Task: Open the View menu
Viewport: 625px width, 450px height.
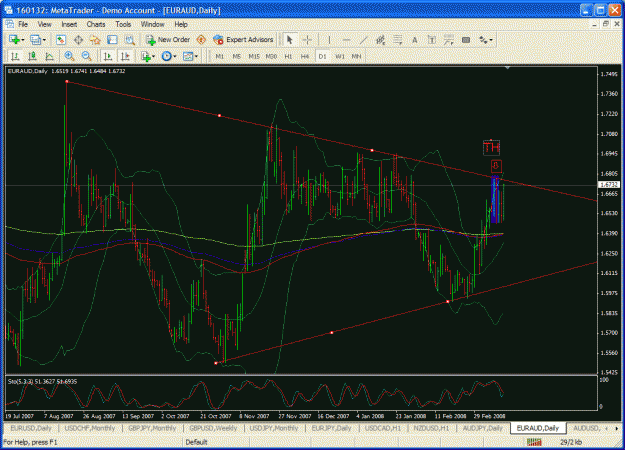Action: click(x=45, y=24)
